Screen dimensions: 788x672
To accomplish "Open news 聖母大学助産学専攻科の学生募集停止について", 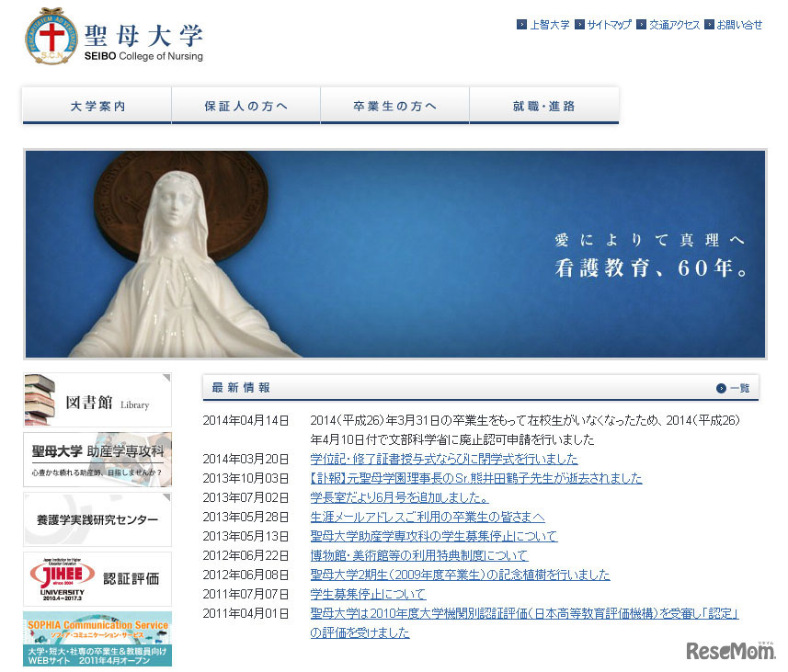I will click(434, 536).
